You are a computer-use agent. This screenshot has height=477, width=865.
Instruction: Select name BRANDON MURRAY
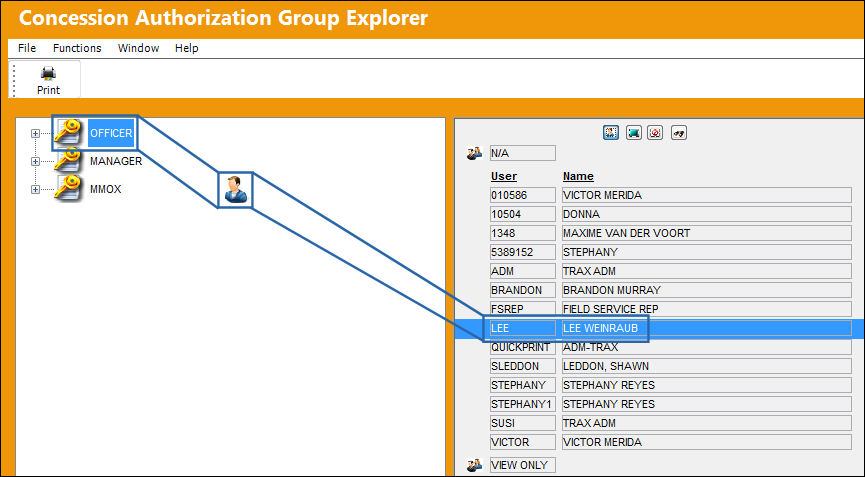pyautogui.click(x=707, y=290)
